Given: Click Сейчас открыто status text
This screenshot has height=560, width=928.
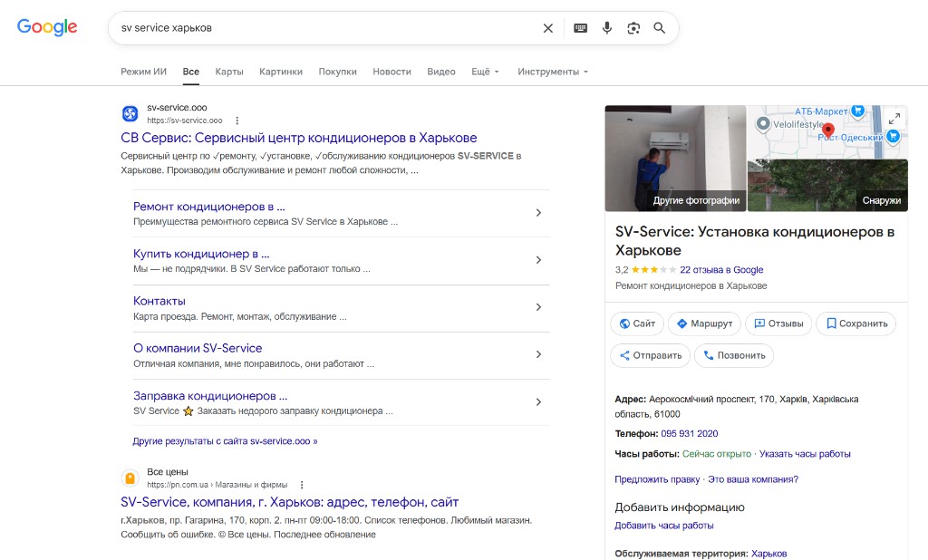Looking at the screenshot, I should (x=717, y=454).
